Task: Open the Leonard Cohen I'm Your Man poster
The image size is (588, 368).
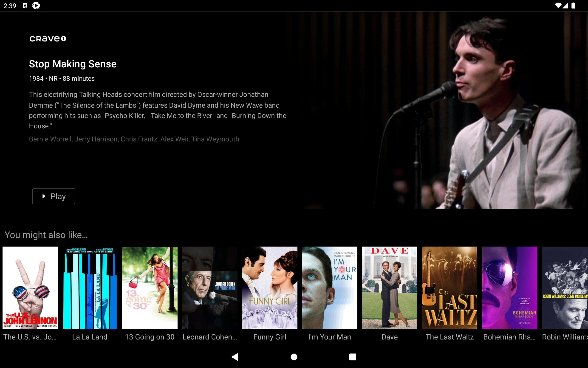Action: point(210,288)
